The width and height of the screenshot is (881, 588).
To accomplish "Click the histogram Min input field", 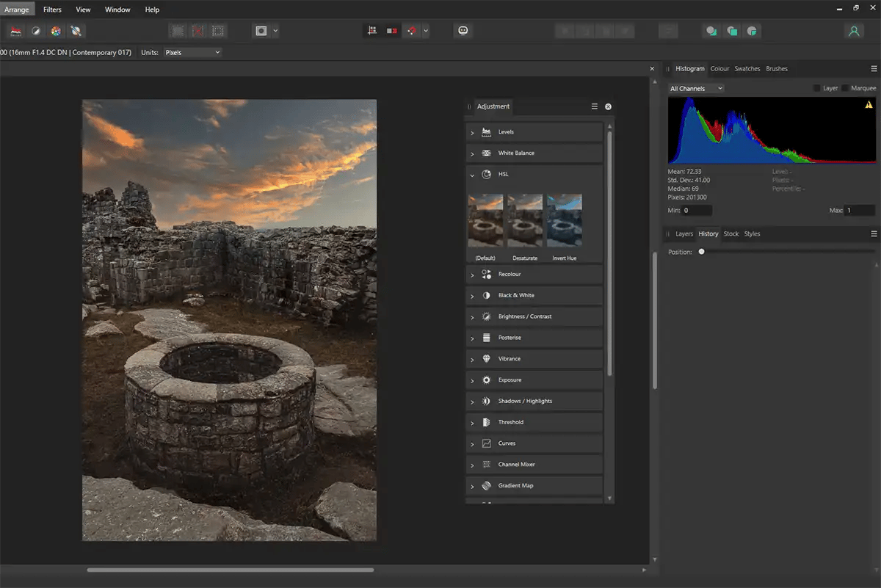I will pos(697,211).
